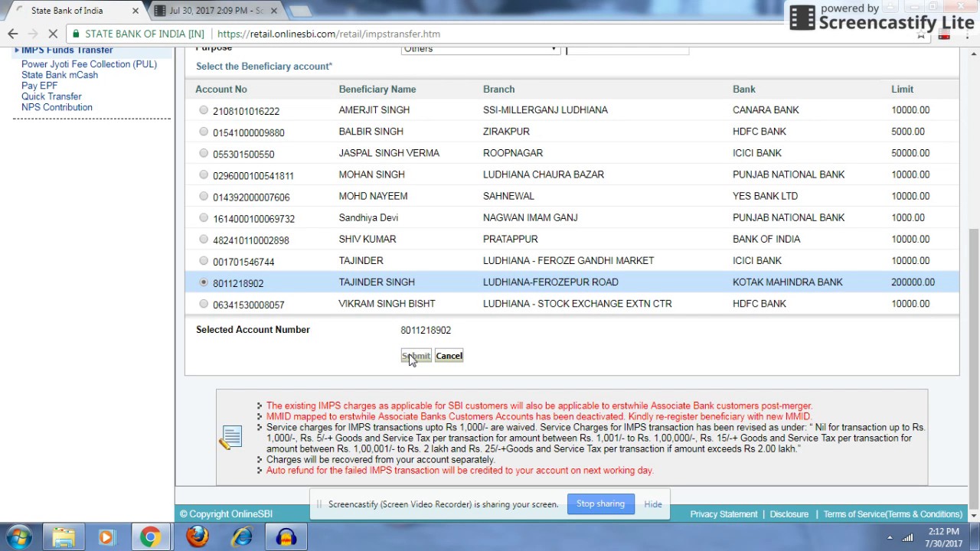
Task: Bookmark this page with the star
Action: click(921, 34)
